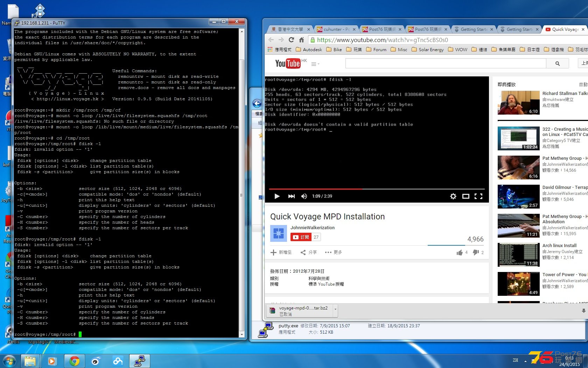Open Richard Stallman Talks video thumbnail
The height and width of the screenshot is (368, 588).
518,103
